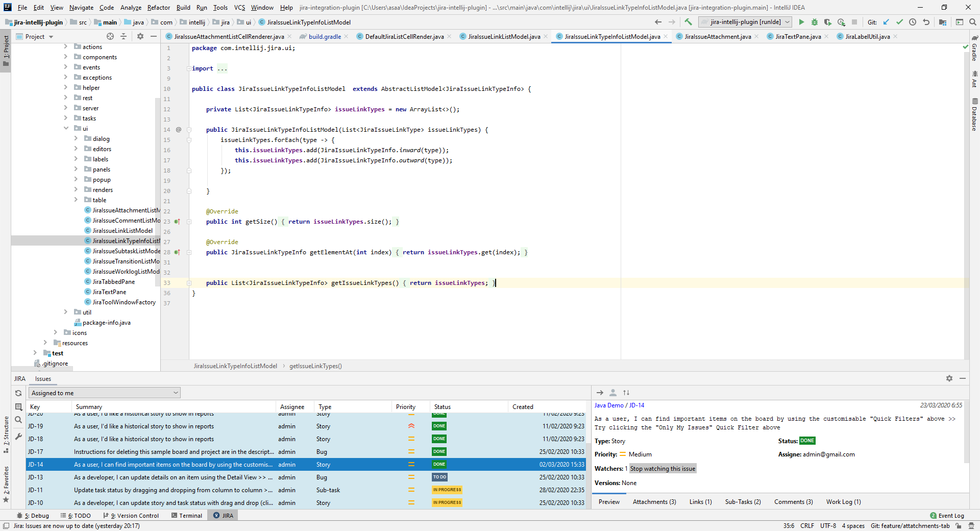Close the JiraIssueLinkListModel.java tab
Viewport: 980px width, 531px height.
[x=546, y=36]
